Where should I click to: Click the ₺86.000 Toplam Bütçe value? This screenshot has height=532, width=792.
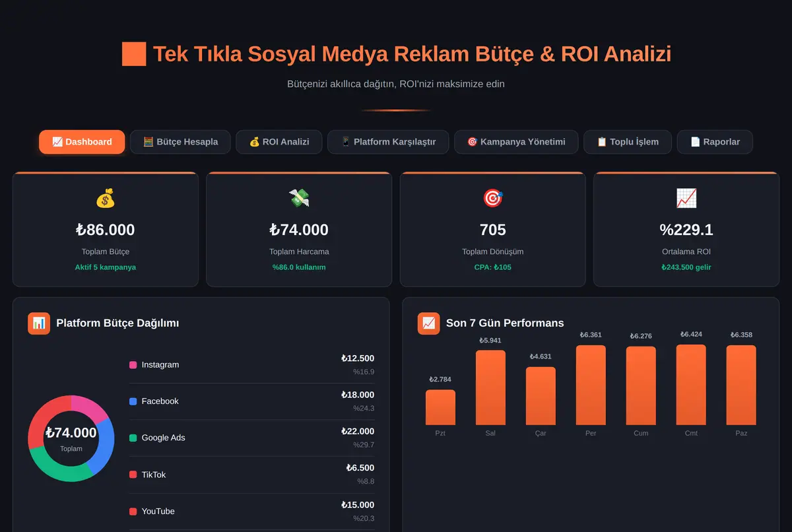tap(106, 230)
